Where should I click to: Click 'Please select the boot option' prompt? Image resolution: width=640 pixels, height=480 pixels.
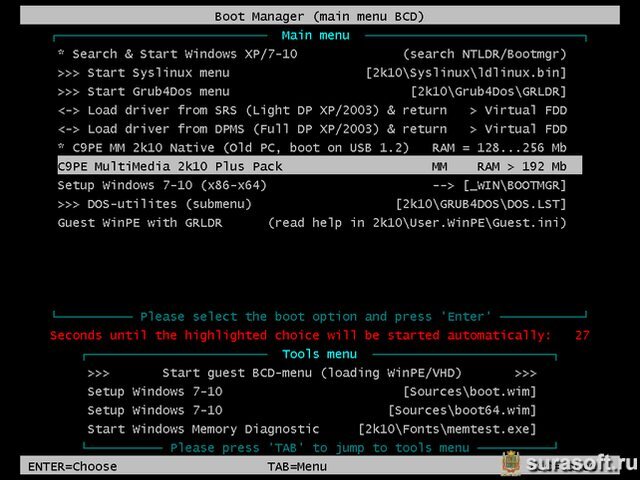315,317
